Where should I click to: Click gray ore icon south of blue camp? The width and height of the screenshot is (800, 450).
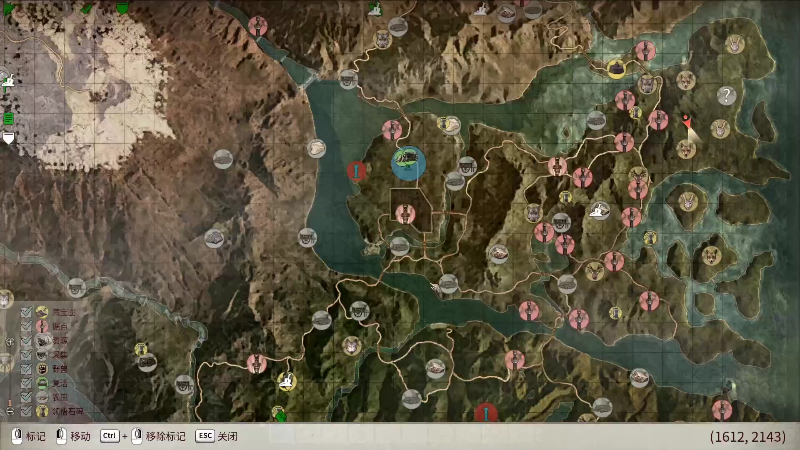tap(399, 246)
